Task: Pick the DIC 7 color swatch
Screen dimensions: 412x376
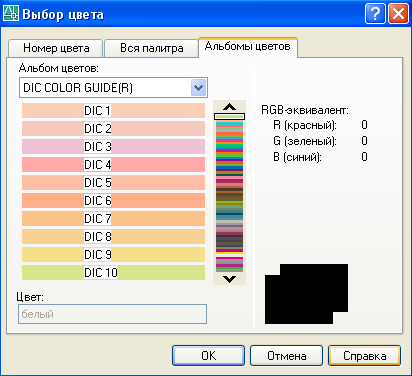Action: tap(113, 219)
